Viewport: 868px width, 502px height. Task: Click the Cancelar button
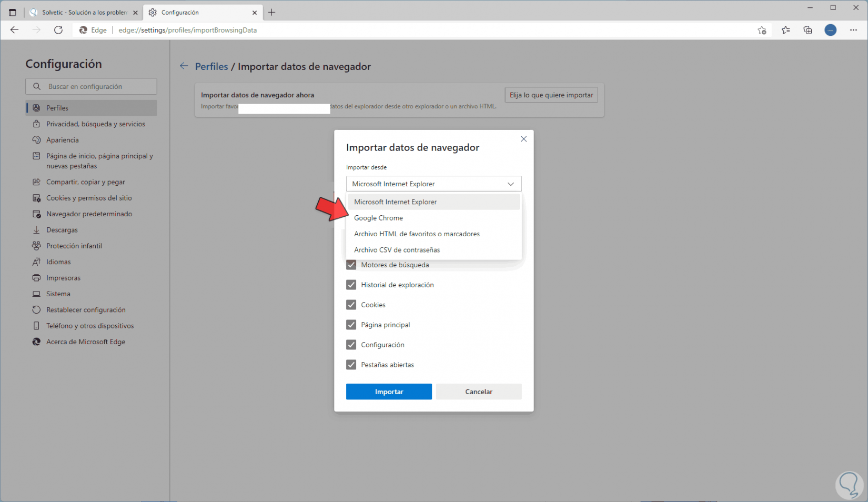tap(479, 391)
